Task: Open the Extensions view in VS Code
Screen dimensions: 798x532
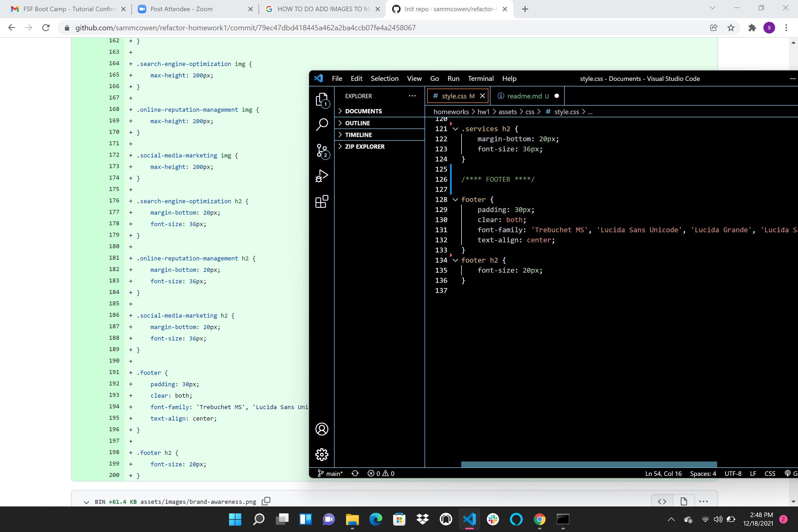Action: tap(322, 201)
